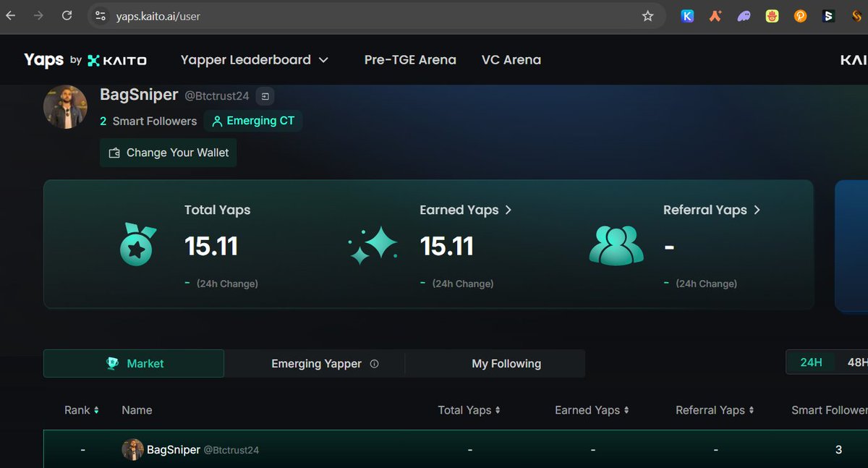Open site information icon in address bar
868x468 pixels.
[x=101, y=16]
